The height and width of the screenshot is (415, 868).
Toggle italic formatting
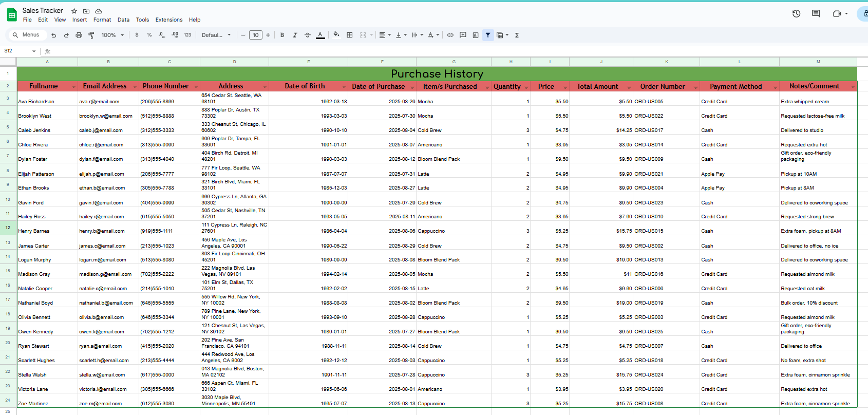(295, 35)
